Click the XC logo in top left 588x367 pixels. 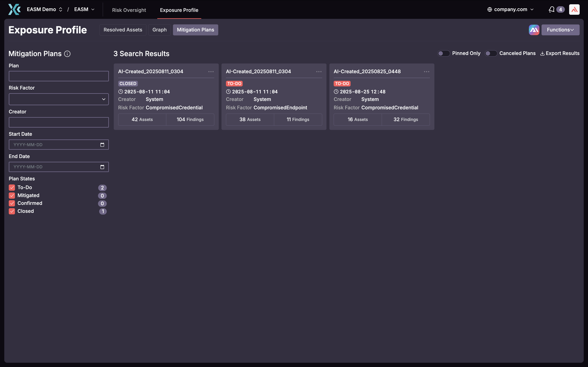(x=14, y=9)
